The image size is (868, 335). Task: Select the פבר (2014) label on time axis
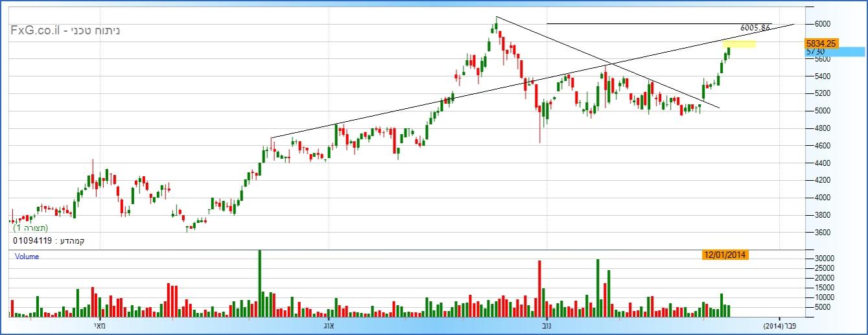(779, 325)
